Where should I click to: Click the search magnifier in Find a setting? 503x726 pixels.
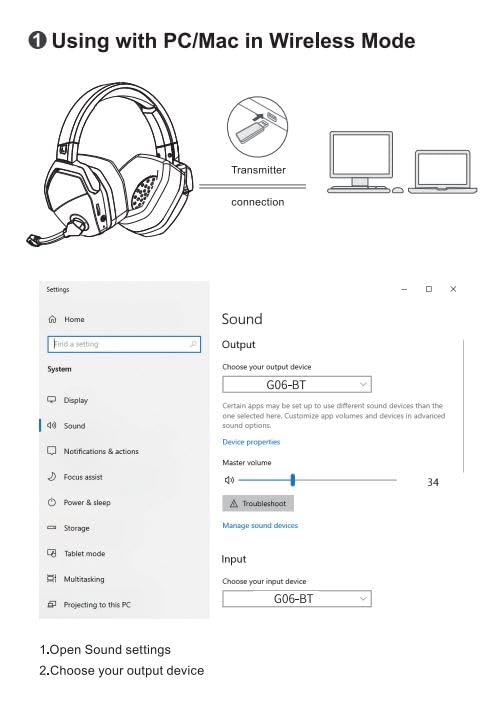tap(193, 344)
